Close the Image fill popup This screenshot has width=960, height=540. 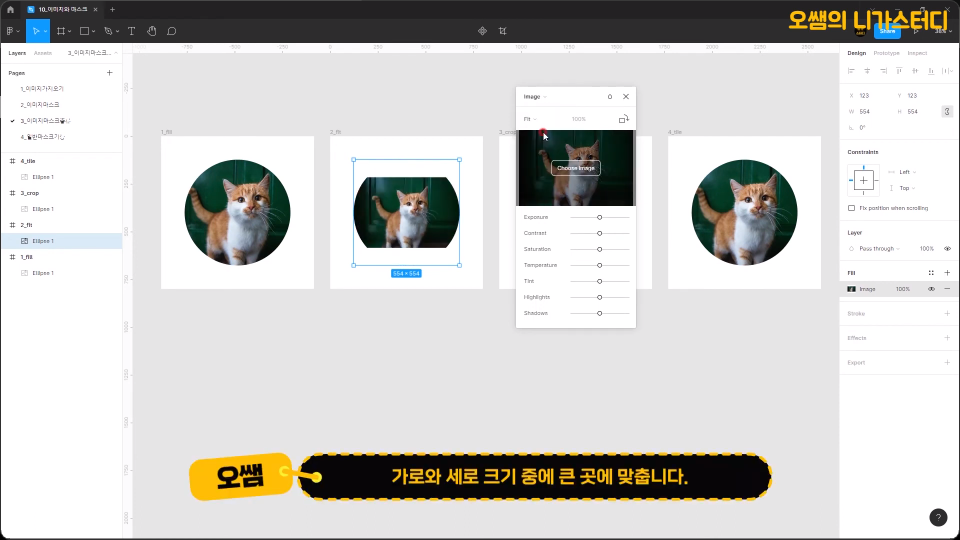point(626,97)
